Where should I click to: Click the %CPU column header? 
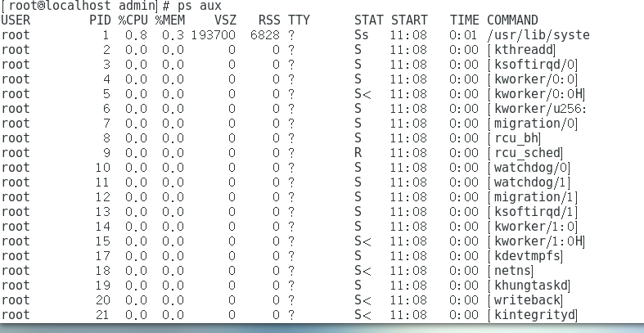[x=133, y=20]
